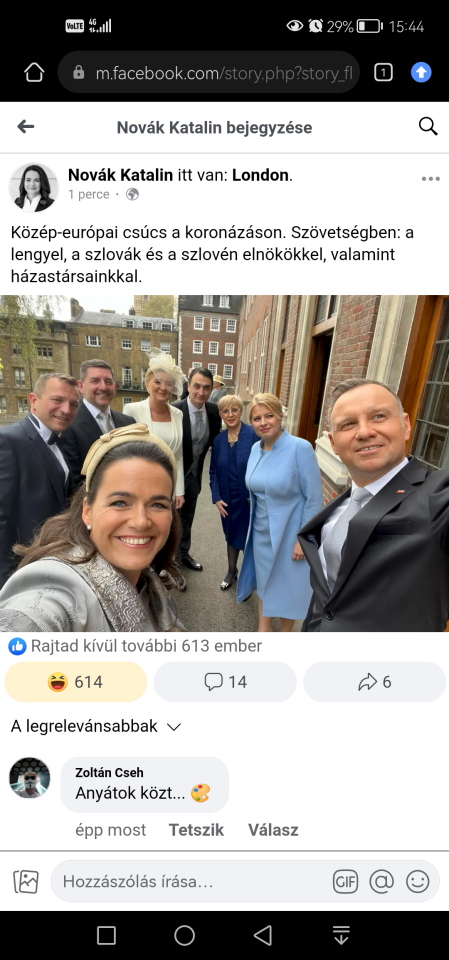The height and width of the screenshot is (960, 449).
Task: Tap the GIF icon in comment box
Action: click(x=345, y=882)
